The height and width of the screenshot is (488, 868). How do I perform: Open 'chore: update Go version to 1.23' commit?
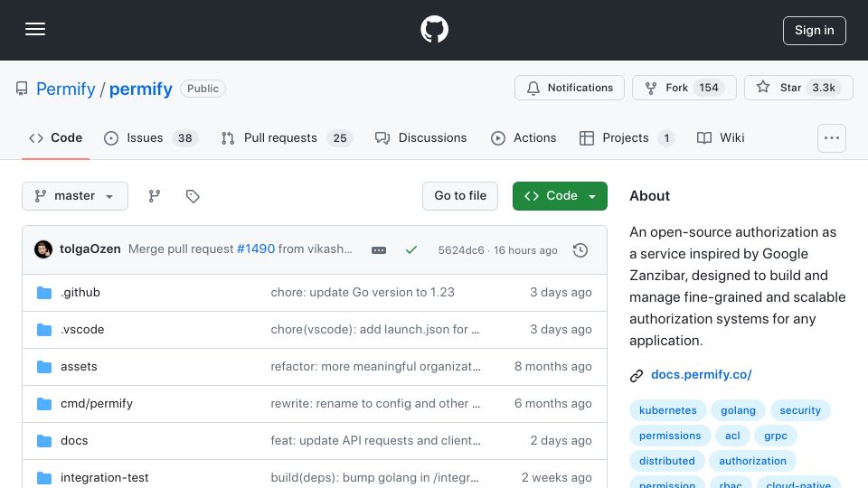pyautogui.click(x=363, y=292)
